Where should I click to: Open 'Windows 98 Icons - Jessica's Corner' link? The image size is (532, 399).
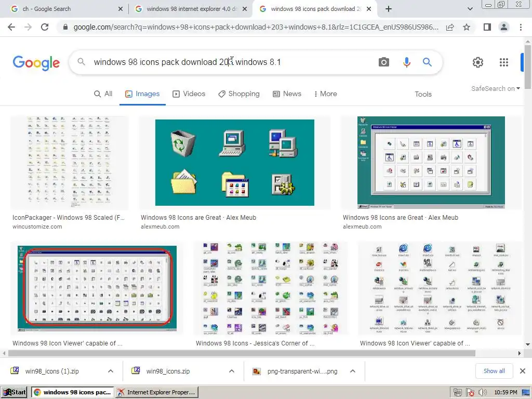pos(255,343)
